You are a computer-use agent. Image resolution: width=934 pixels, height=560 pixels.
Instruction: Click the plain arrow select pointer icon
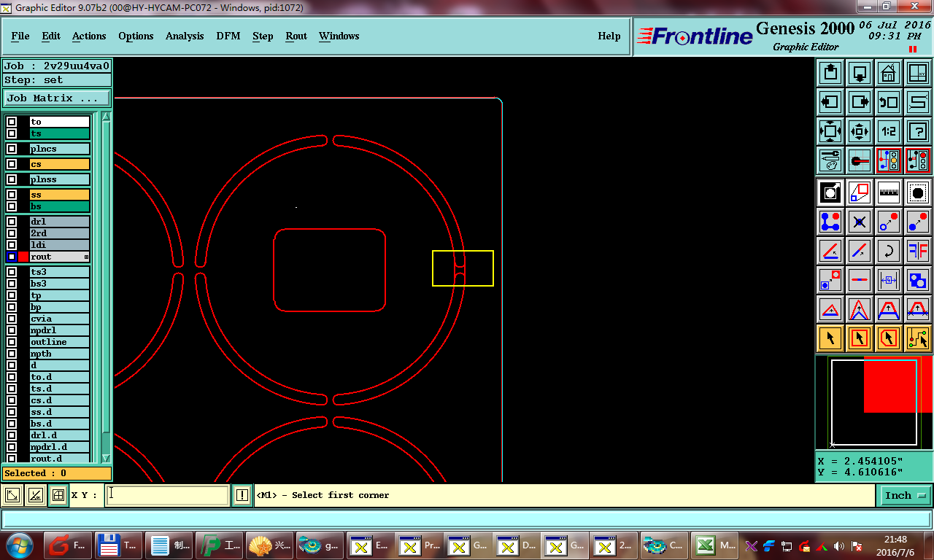pos(830,338)
